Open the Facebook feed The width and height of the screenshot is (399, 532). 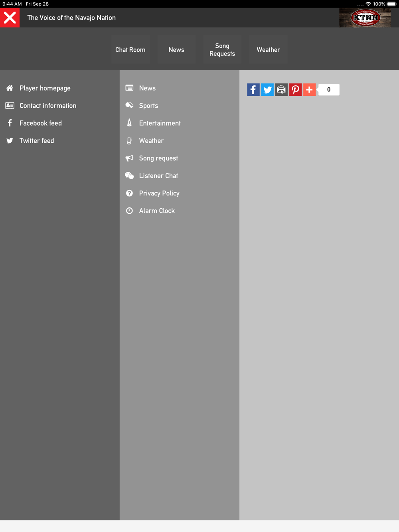coord(41,123)
